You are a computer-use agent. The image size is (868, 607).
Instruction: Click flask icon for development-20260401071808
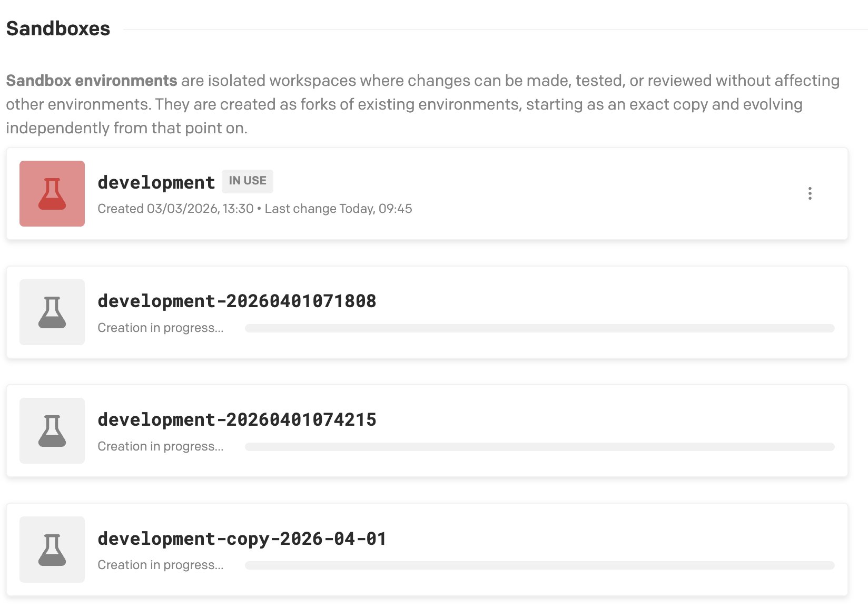[52, 312]
